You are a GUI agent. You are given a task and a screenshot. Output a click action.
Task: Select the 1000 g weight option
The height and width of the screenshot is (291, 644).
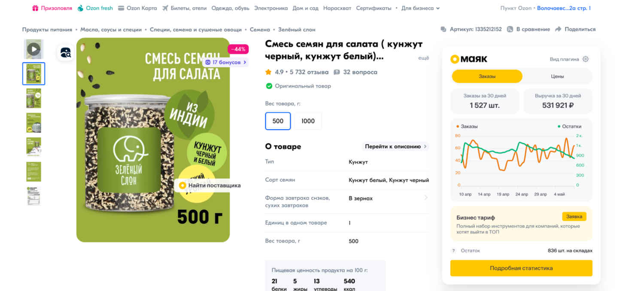coord(308,121)
